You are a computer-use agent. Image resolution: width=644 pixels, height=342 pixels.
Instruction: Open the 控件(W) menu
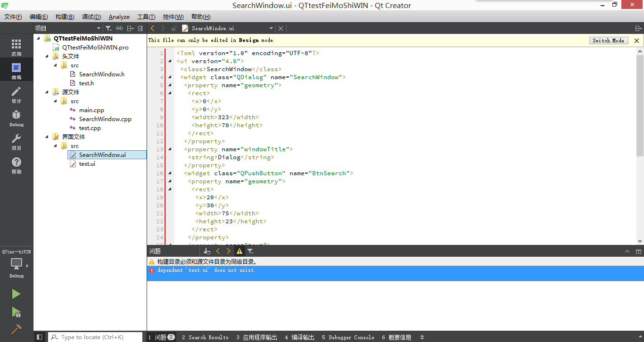click(173, 17)
